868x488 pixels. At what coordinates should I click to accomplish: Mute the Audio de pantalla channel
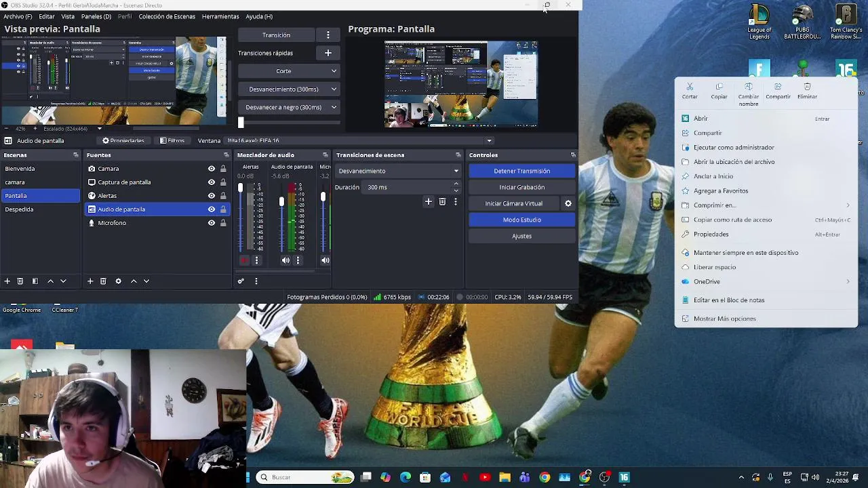click(x=285, y=260)
